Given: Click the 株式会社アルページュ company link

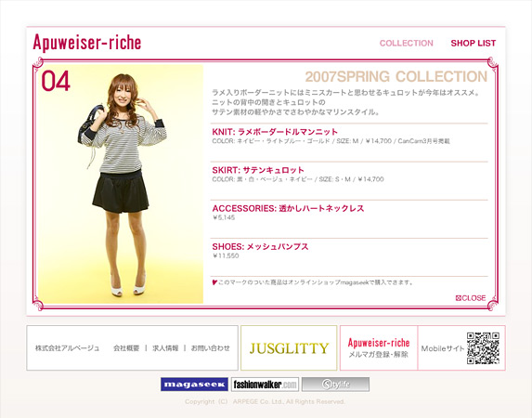Looking at the screenshot, I should [x=67, y=348].
